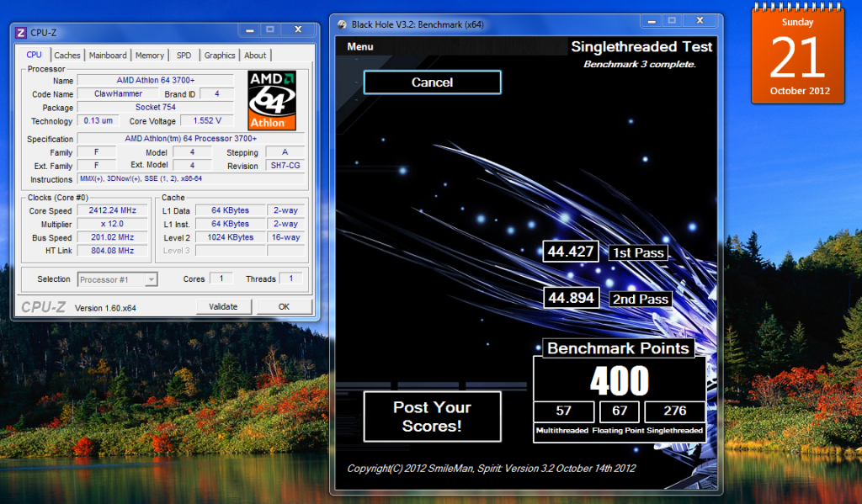Cancel the Black Hole benchmark

432,82
